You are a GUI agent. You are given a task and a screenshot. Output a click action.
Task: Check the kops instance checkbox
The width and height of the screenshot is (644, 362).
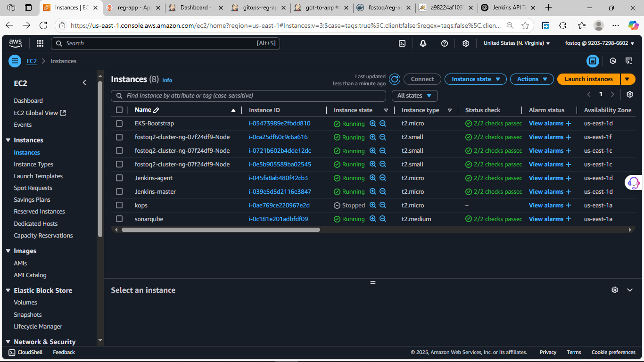click(x=119, y=206)
